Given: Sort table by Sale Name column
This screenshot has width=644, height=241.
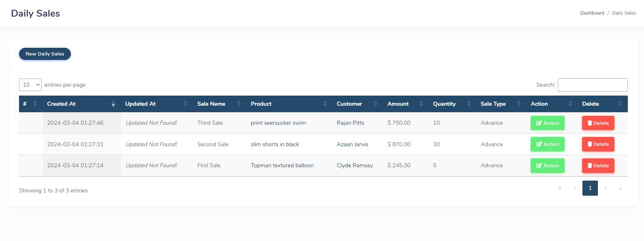Looking at the screenshot, I should tap(239, 104).
